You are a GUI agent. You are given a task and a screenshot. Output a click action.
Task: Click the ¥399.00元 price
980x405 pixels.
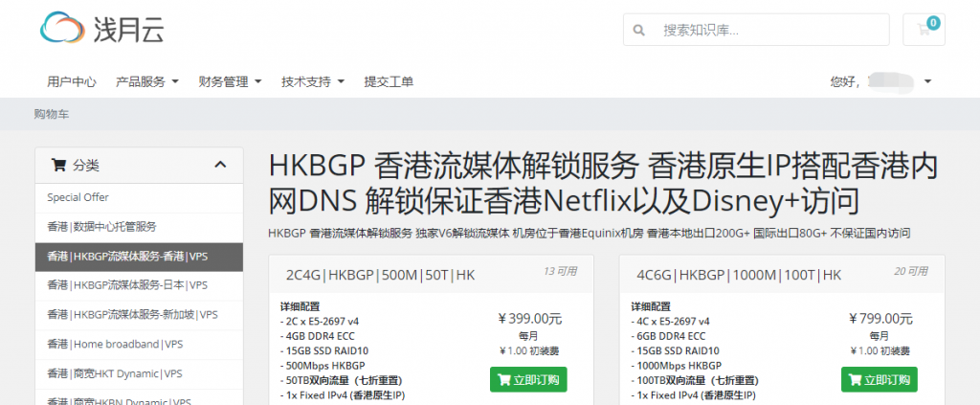pyautogui.click(x=529, y=320)
